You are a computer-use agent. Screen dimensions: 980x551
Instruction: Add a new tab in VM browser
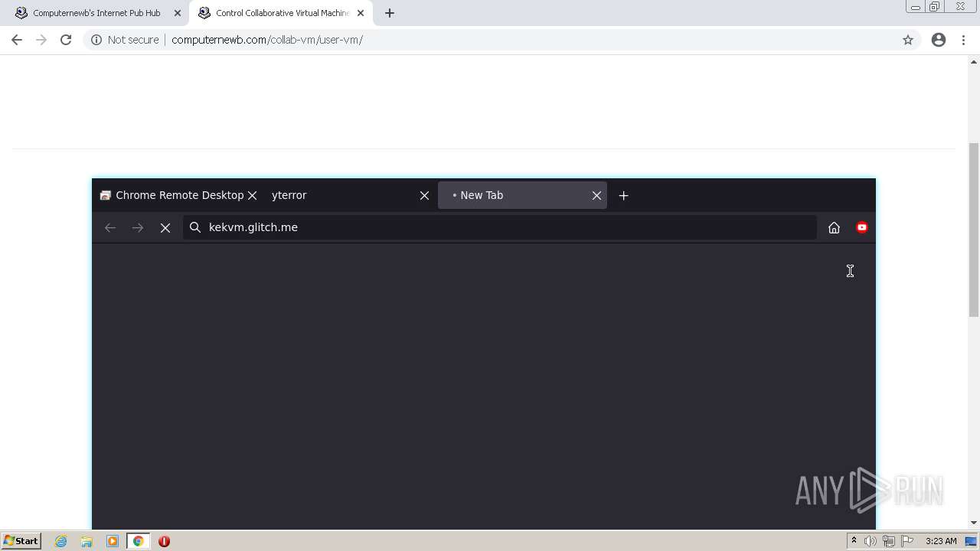(624, 195)
